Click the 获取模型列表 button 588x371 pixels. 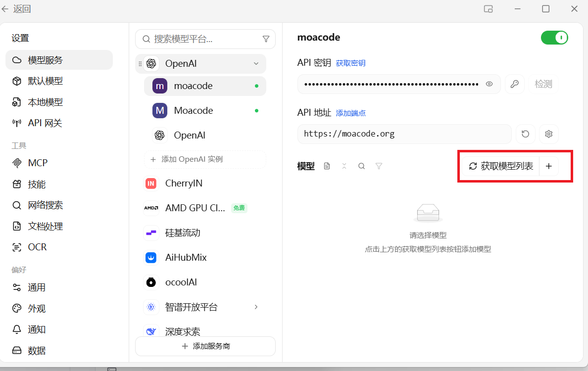tap(501, 166)
